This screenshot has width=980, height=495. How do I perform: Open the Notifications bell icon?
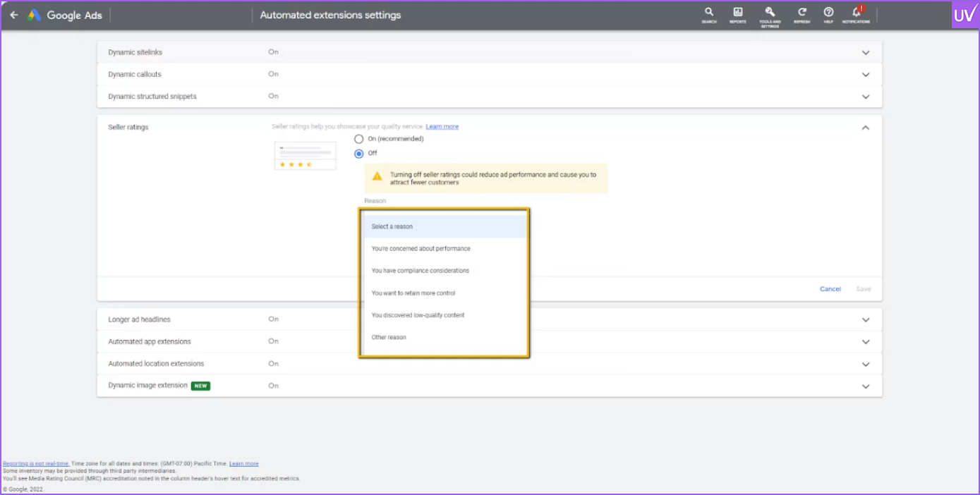tap(856, 15)
